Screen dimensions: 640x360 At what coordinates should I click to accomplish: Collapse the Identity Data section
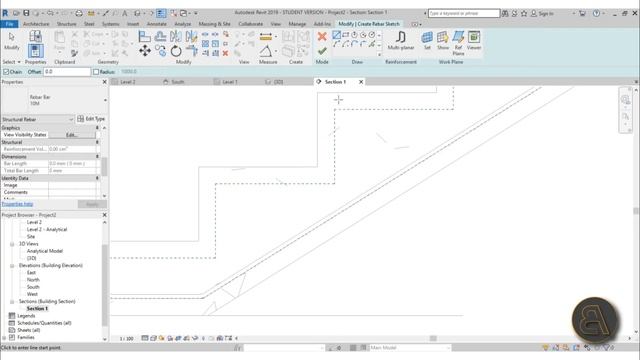click(x=97, y=178)
